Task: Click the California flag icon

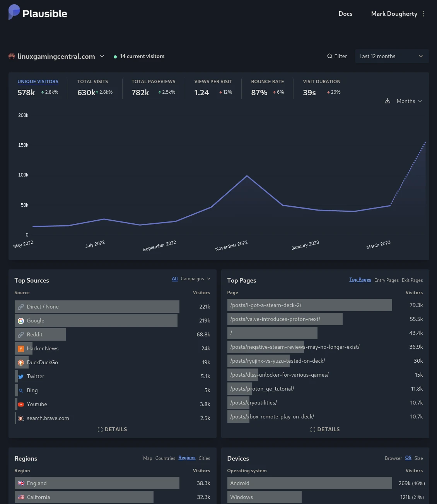Action: point(21,497)
